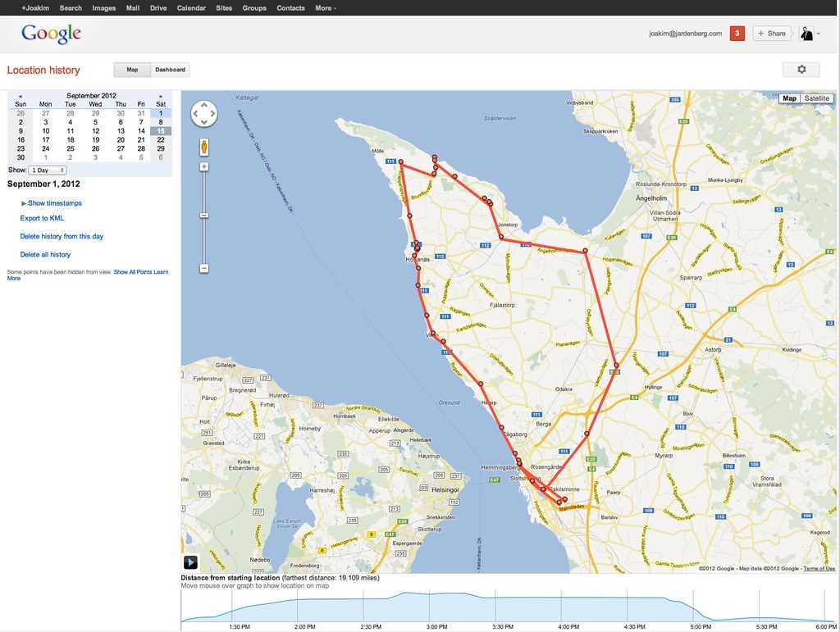
Task: Open the settings gear menu
Action: (801, 70)
